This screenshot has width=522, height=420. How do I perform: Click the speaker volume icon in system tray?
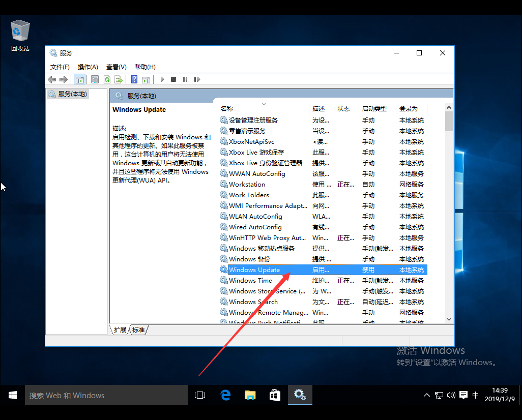click(451, 395)
